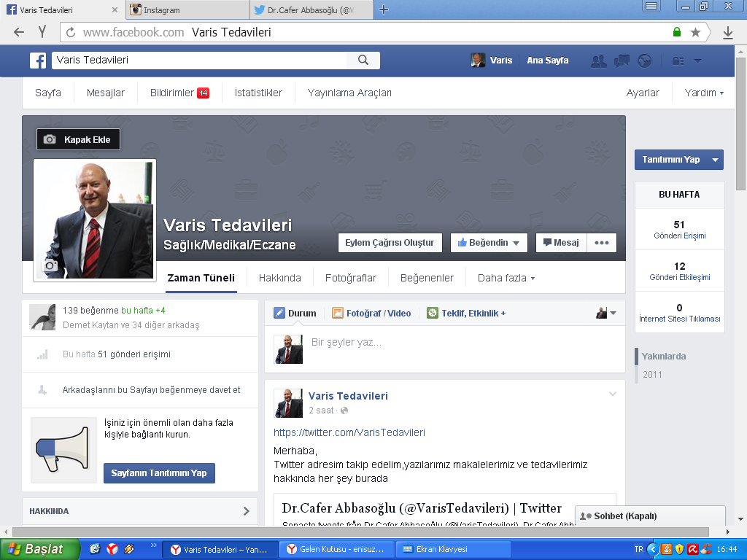The width and height of the screenshot is (747, 560).
Task: Click Eylem Çağrısı Oluştur button
Action: (x=390, y=242)
